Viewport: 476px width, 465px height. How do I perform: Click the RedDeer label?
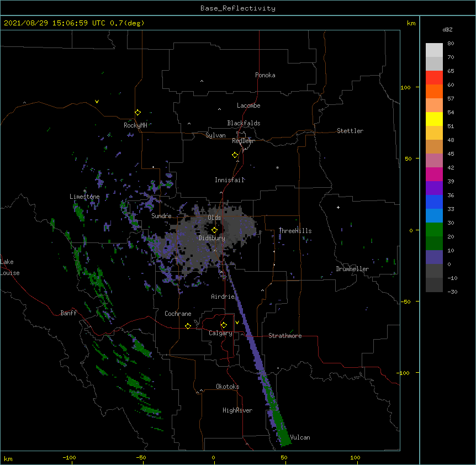(x=244, y=141)
